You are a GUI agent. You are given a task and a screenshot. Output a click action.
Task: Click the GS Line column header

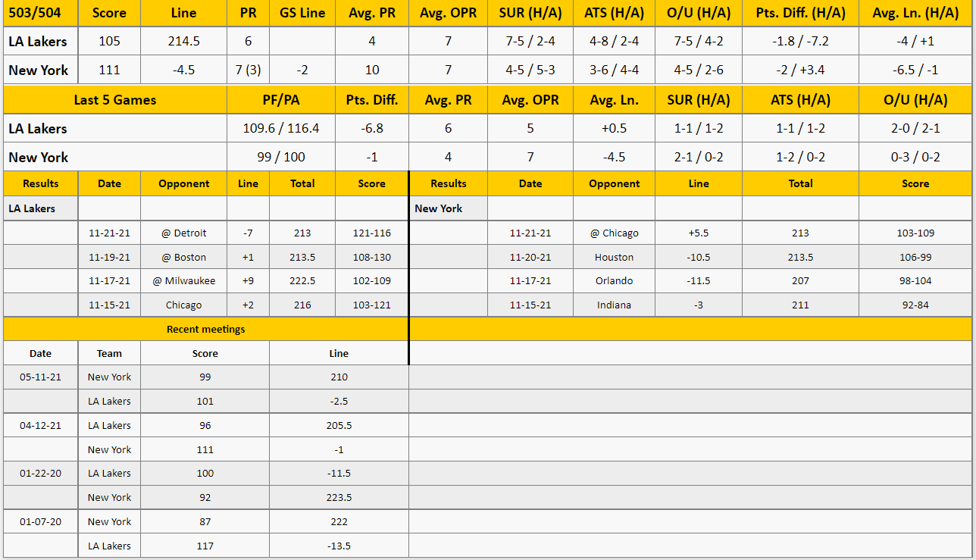[x=302, y=13]
